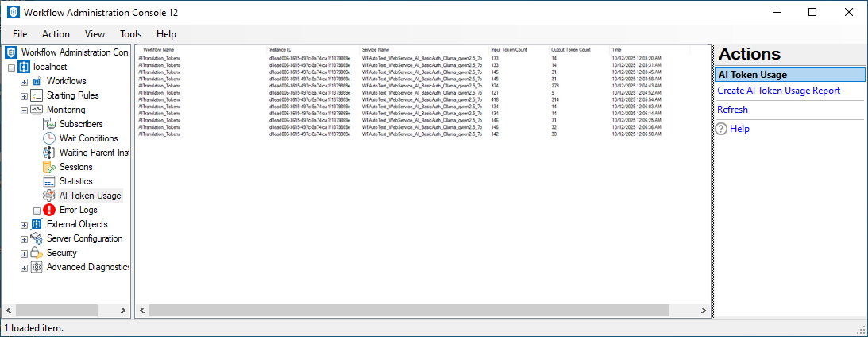The image size is (868, 337).
Task: Sort by Input Token Count column header
Action: [509, 49]
